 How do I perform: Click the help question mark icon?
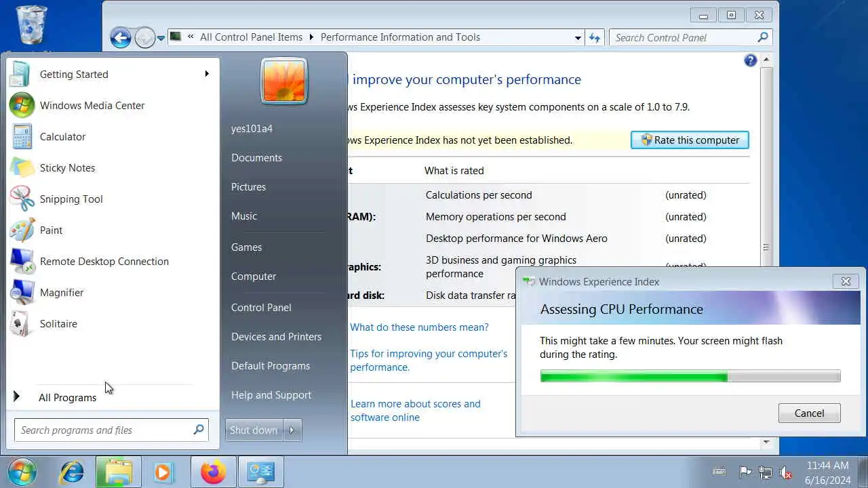coord(750,60)
